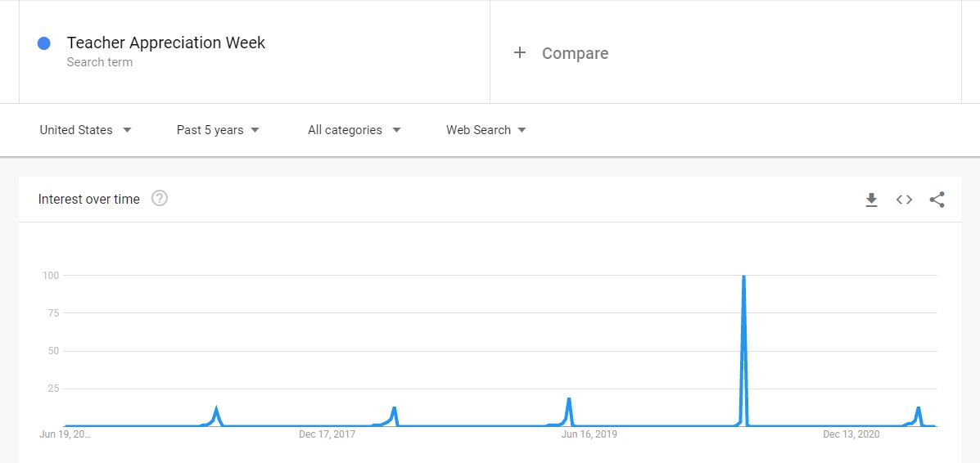Edit the Teacher Appreciation Week search term
This screenshot has width=980, height=463.
pyautogui.click(x=166, y=43)
